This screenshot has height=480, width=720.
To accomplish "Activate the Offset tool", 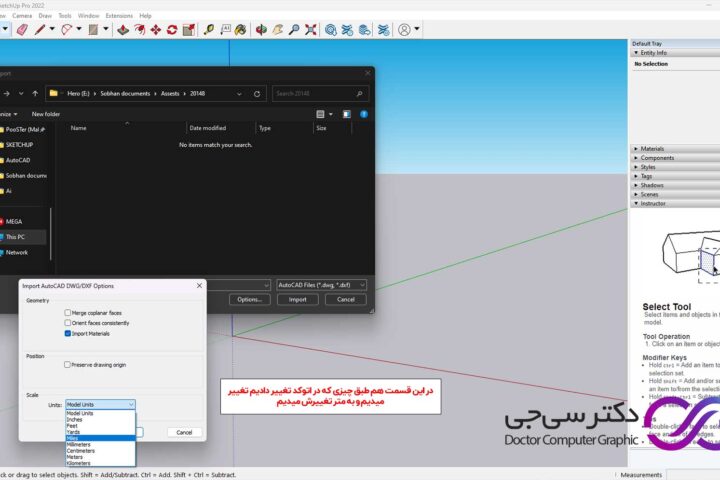I will (139, 30).
